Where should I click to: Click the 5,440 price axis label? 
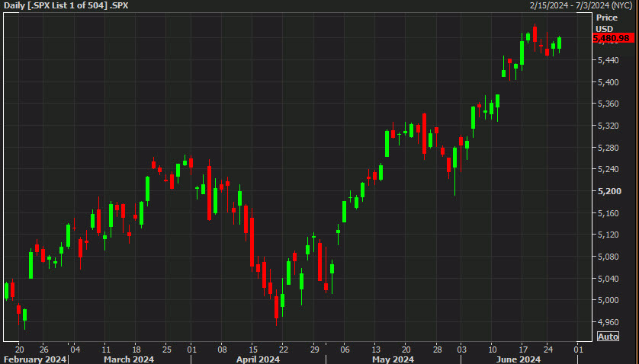coord(608,60)
